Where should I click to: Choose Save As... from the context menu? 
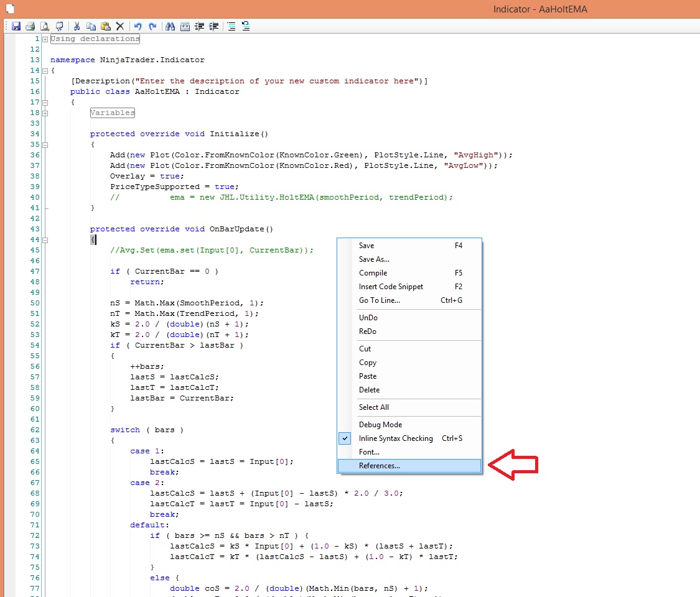click(x=409, y=259)
